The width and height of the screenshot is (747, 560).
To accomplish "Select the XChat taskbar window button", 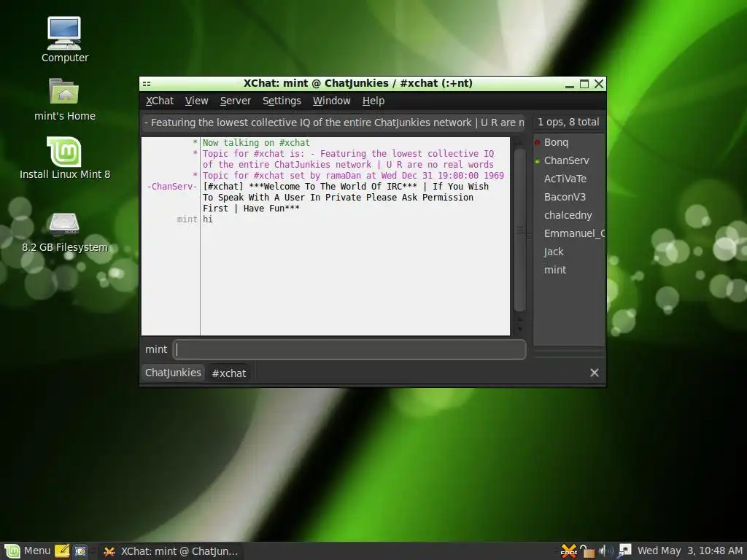I will tap(171, 551).
